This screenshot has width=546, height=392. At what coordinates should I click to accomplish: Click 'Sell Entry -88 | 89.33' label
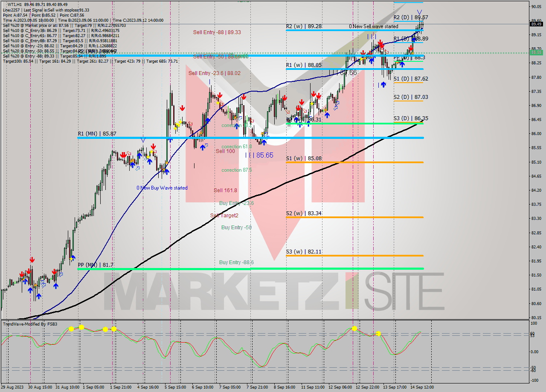(x=217, y=32)
